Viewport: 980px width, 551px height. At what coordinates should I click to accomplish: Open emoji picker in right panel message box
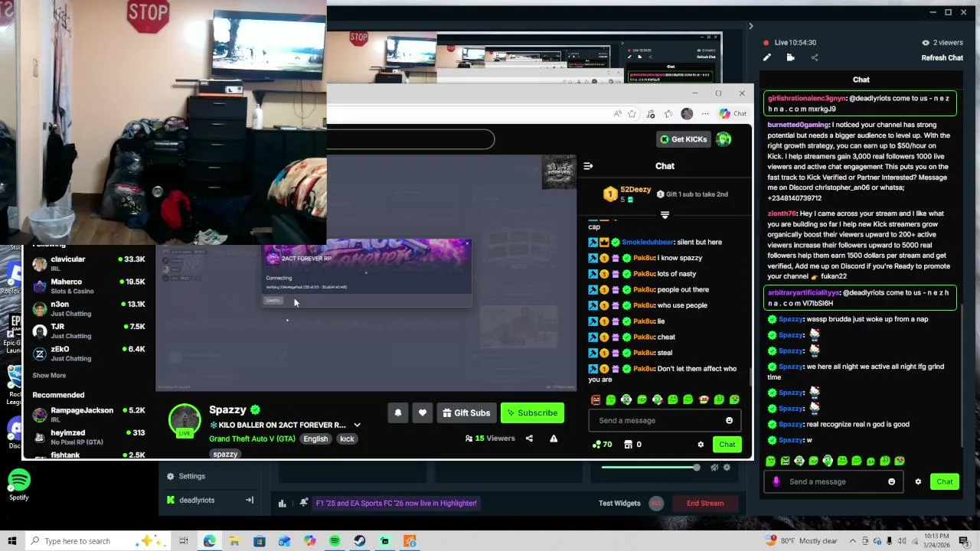coord(891,481)
